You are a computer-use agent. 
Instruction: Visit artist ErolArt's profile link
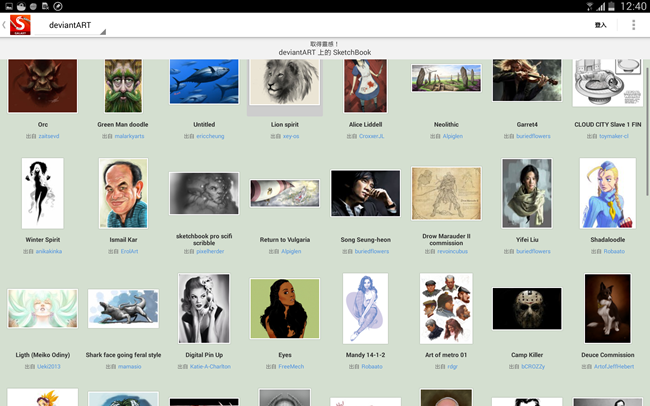coord(129,251)
